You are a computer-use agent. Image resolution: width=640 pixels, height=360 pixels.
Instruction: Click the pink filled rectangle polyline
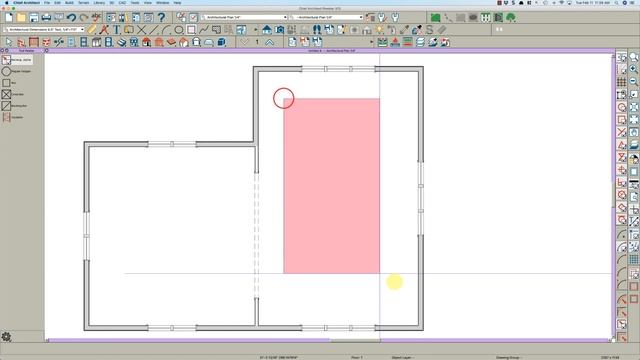[331, 186]
